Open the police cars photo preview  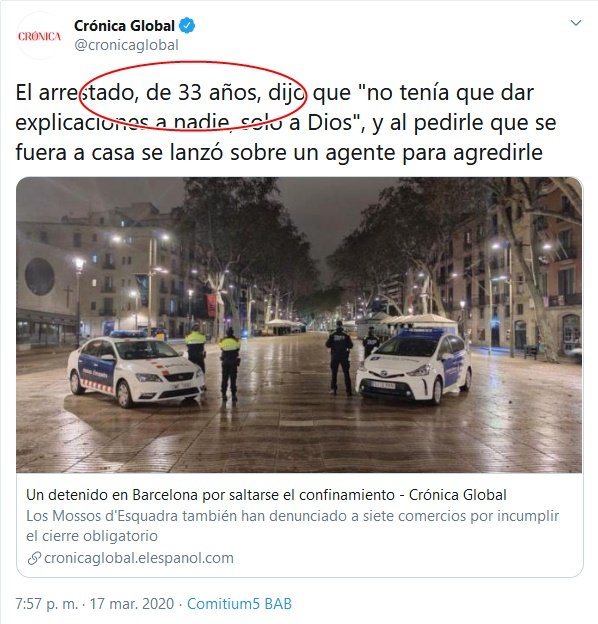pyautogui.click(x=299, y=325)
